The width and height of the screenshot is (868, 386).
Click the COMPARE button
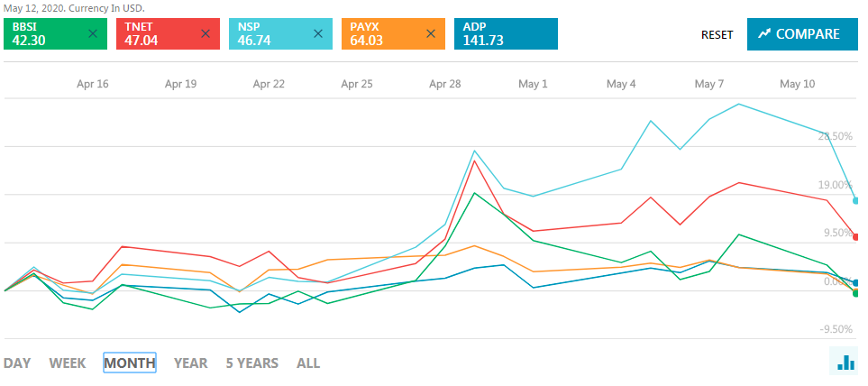pos(799,34)
